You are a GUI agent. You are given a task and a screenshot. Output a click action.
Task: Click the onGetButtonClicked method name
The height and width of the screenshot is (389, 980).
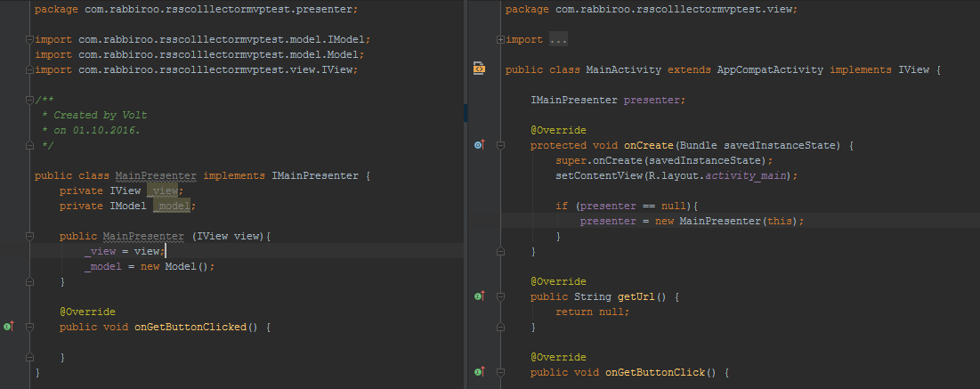coord(190,327)
